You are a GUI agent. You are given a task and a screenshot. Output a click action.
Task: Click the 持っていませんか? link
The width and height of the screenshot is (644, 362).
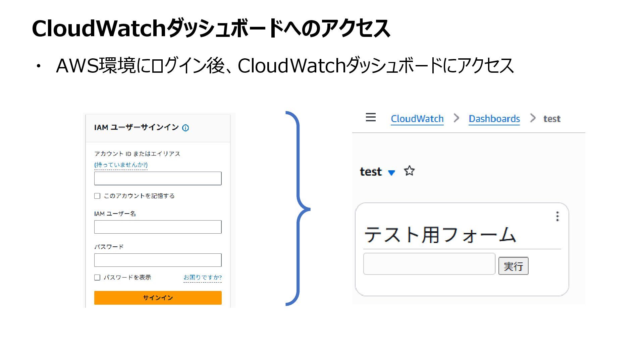click(x=121, y=165)
